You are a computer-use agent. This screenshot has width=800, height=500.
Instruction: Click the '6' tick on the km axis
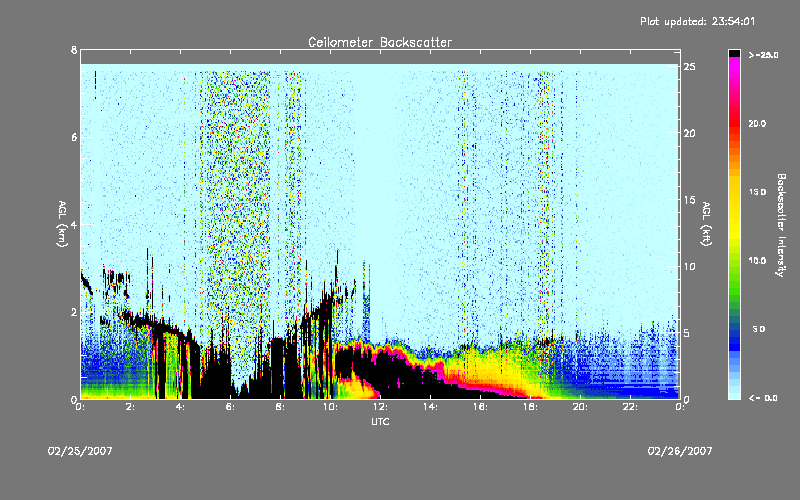74,137
